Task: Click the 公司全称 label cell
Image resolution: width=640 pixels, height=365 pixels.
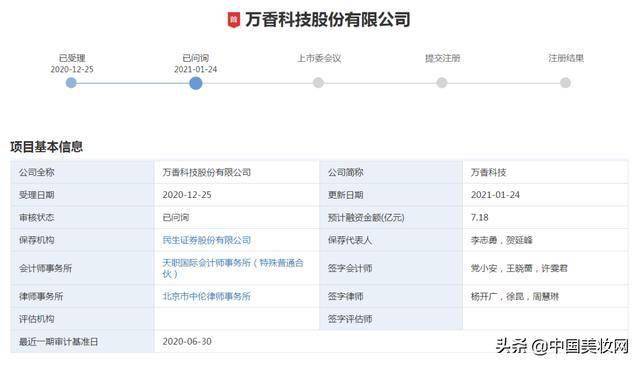Action: click(x=82, y=172)
